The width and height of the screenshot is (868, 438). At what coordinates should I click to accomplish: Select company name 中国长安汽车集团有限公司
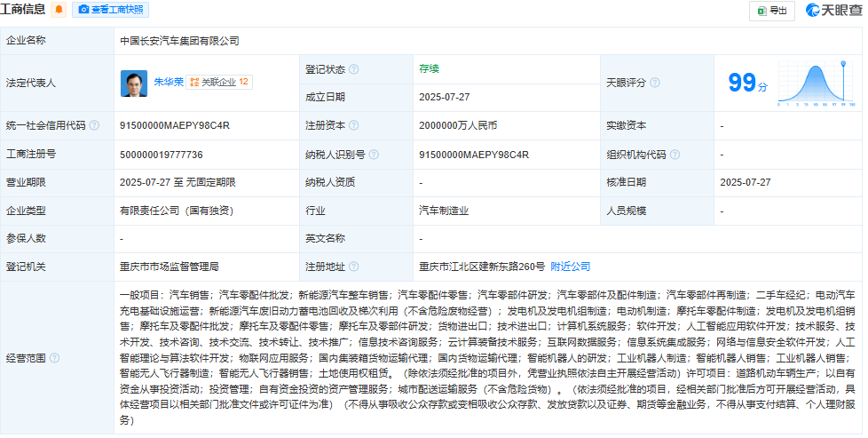coord(179,41)
